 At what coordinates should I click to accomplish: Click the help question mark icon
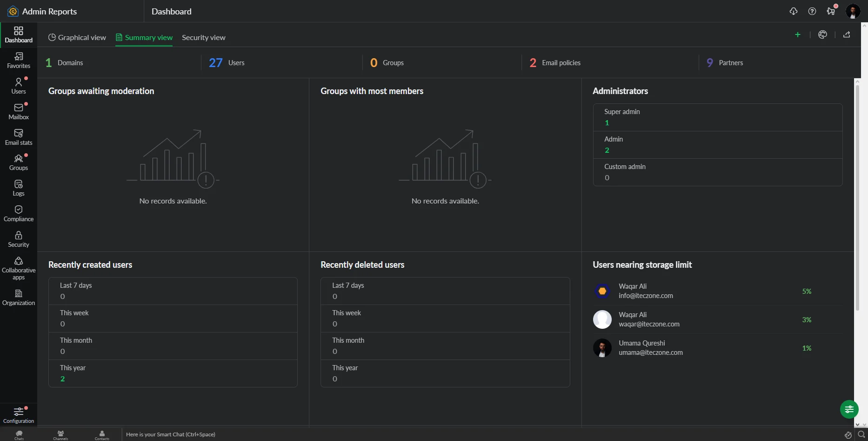tap(812, 11)
